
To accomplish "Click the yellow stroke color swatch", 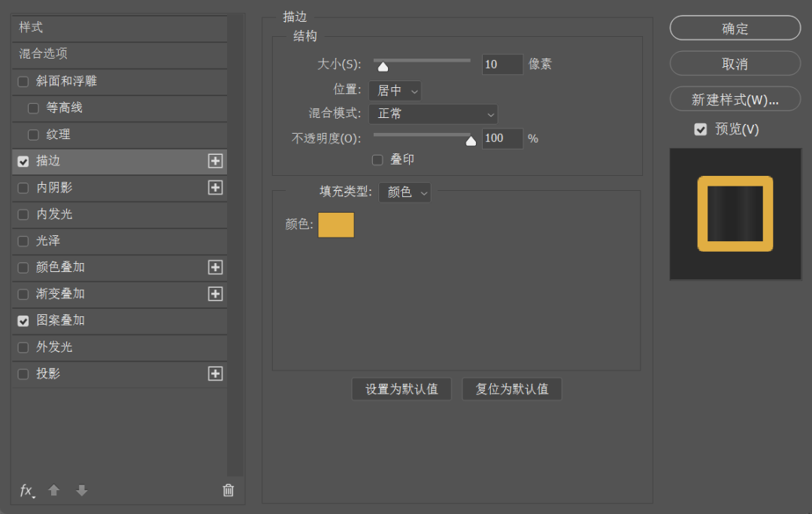I will coord(335,225).
